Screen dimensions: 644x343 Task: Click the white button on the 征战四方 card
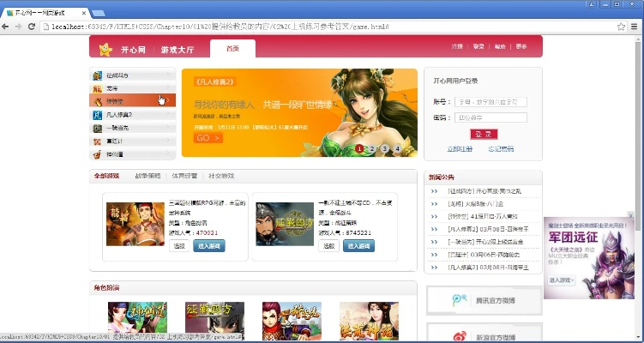[x=328, y=245]
